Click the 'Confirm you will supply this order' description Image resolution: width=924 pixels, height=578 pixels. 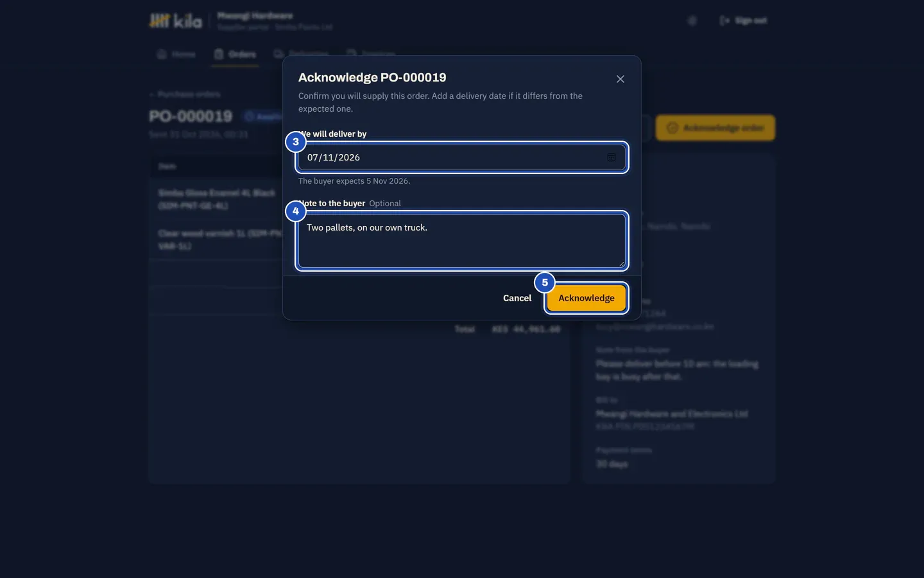440,102
